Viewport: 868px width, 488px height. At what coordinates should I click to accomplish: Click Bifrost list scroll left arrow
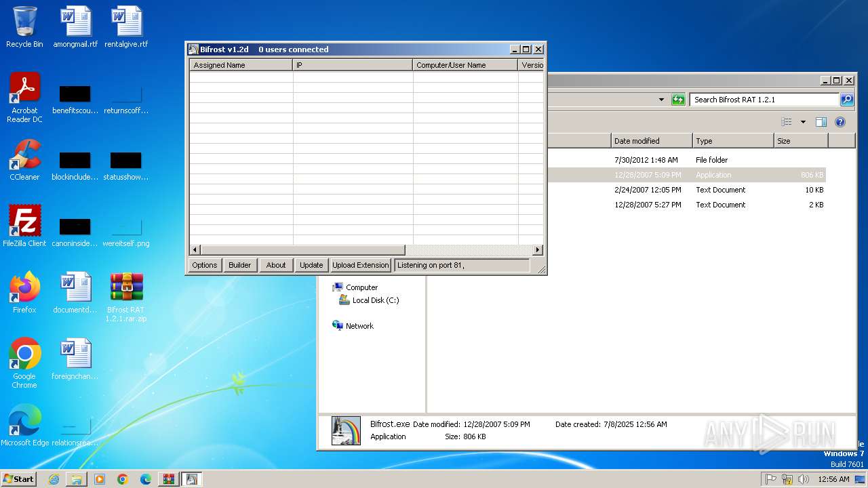click(195, 249)
